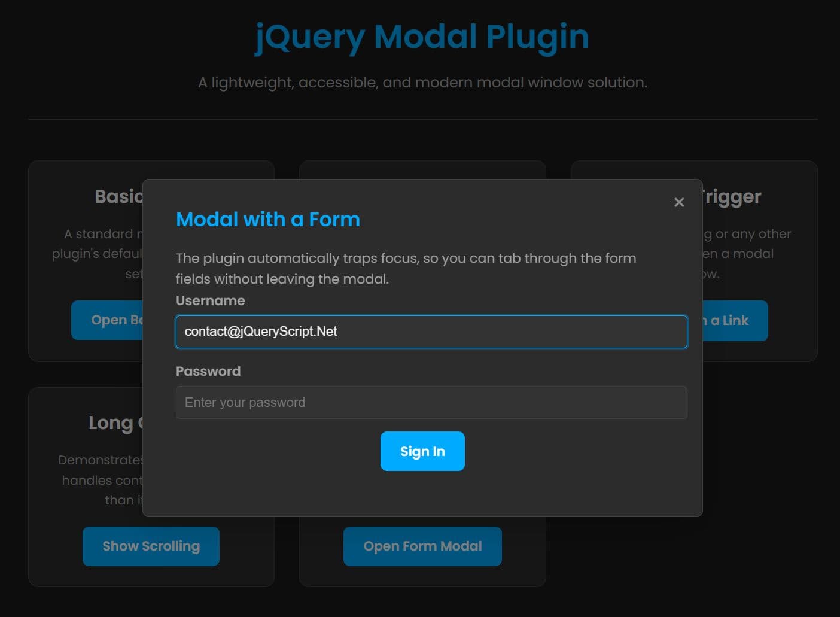Click the Open Form Modal button
840x617 pixels.
tap(422, 546)
